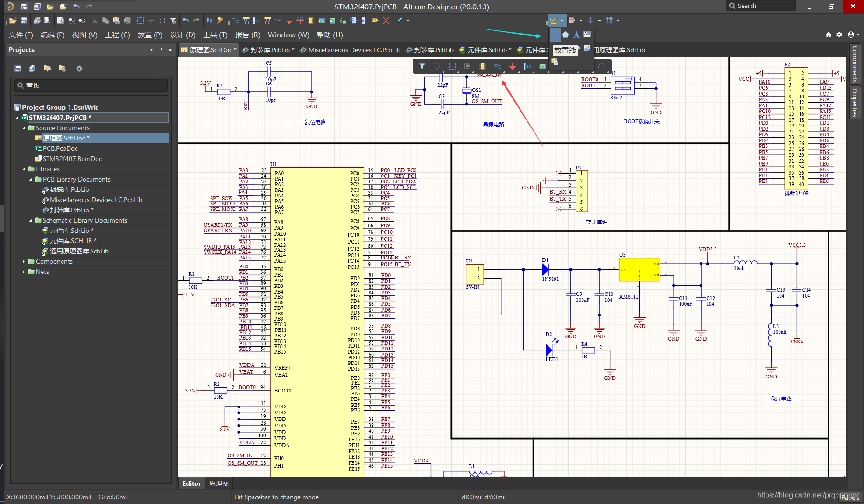Click the place image icon in flyout
The height and width of the screenshot is (504, 864).
click(587, 48)
